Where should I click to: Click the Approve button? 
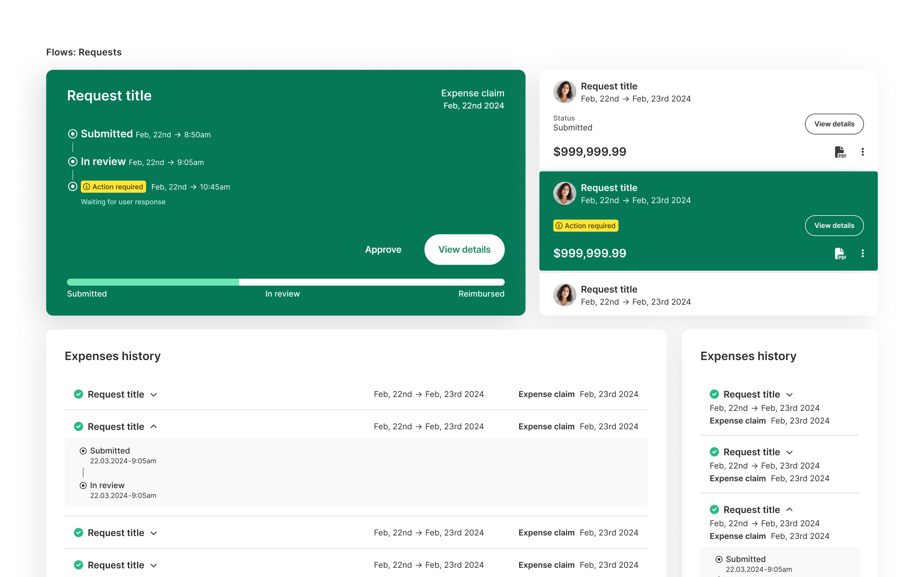[383, 250]
